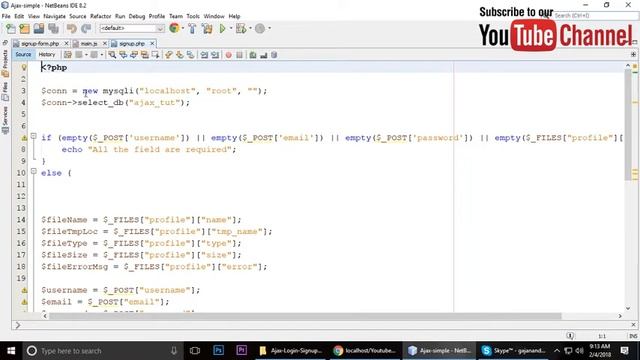Click the Search field in the title area
Screen dimensions: 640x360
[596, 16]
